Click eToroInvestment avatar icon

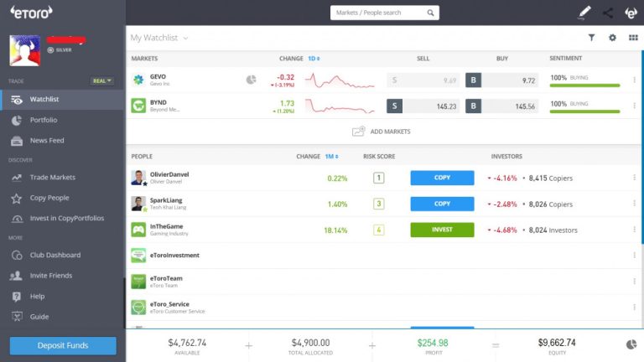point(138,256)
